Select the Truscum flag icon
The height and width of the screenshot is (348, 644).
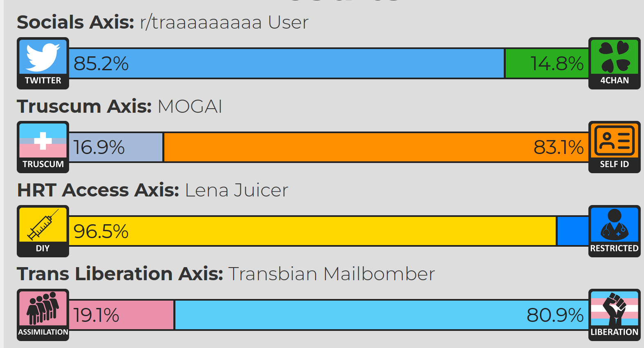pos(43,141)
